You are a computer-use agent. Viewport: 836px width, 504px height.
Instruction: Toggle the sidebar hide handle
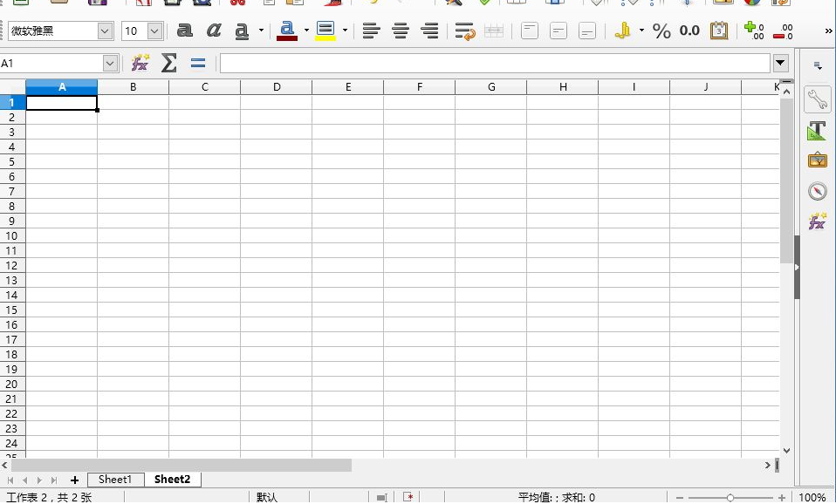797,268
